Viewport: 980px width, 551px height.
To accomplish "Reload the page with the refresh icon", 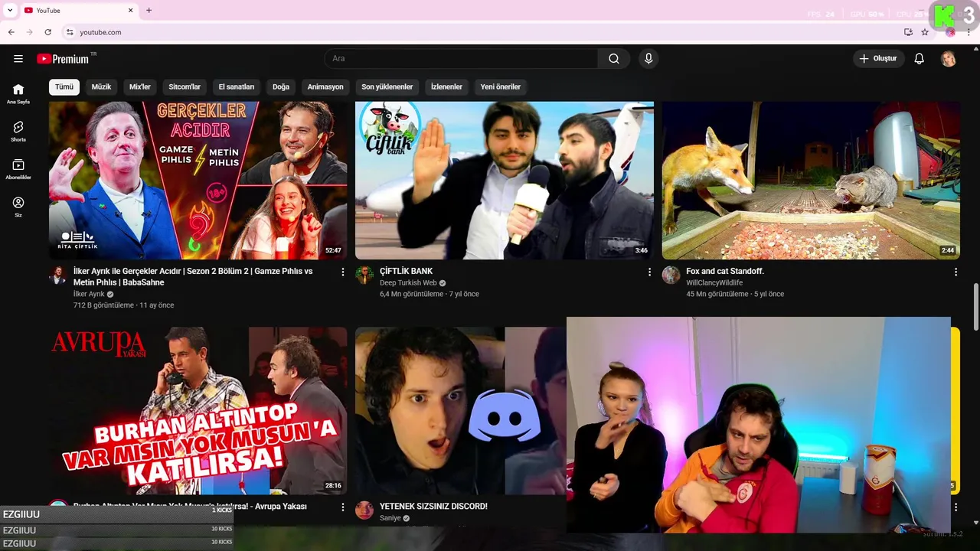I will (x=47, y=32).
